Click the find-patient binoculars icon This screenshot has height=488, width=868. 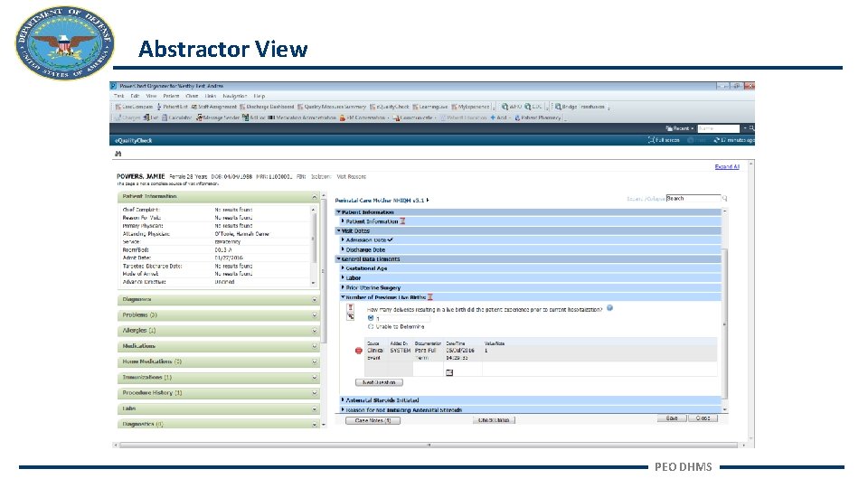118,154
